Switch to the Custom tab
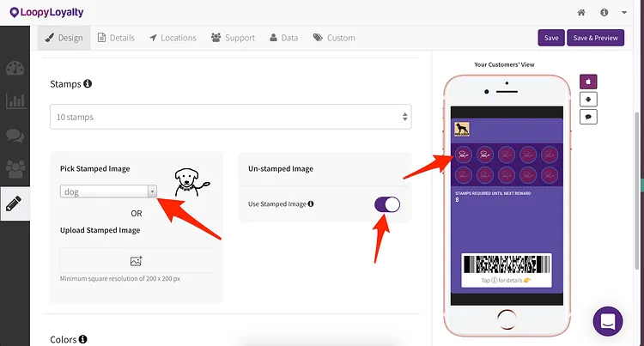 point(334,38)
